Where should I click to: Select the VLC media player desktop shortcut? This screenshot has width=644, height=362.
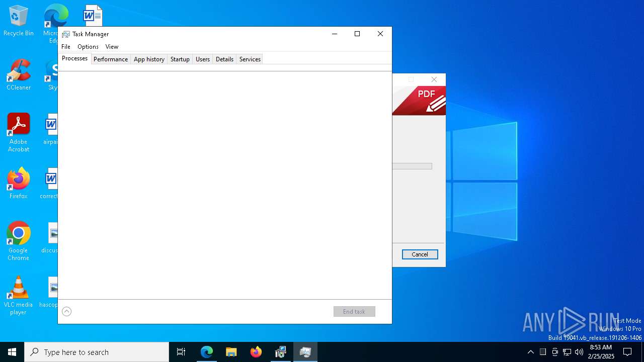pyautogui.click(x=19, y=296)
